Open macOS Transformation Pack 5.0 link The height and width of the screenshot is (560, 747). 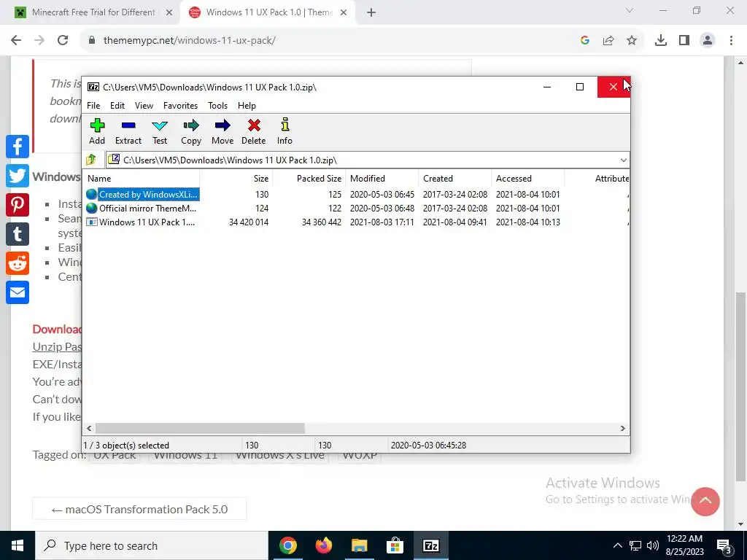139,509
